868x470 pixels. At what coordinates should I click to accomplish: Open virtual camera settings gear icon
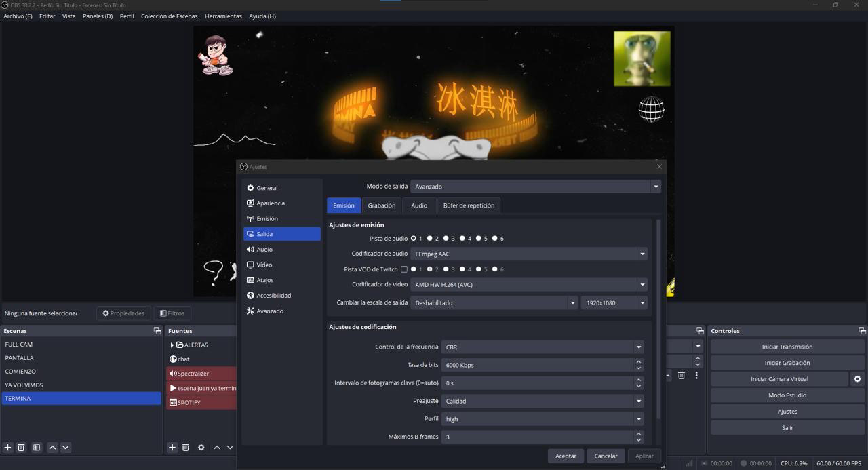(857, 379)
